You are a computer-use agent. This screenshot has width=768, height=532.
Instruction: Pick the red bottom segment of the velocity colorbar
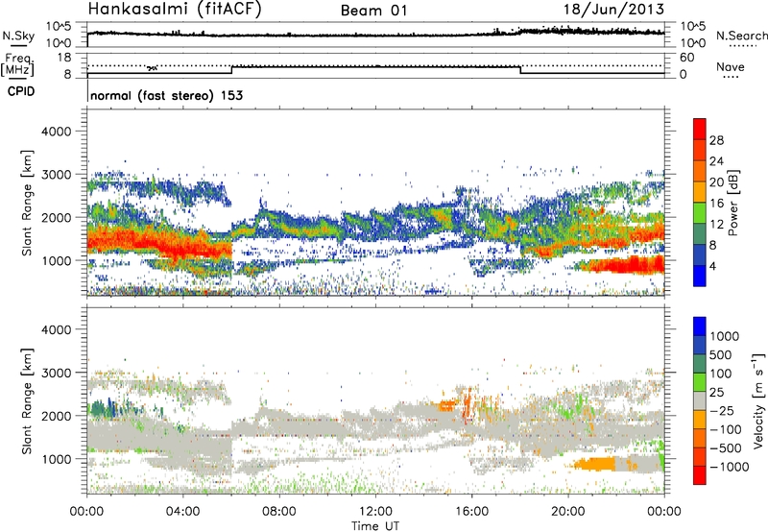point(700,475)
